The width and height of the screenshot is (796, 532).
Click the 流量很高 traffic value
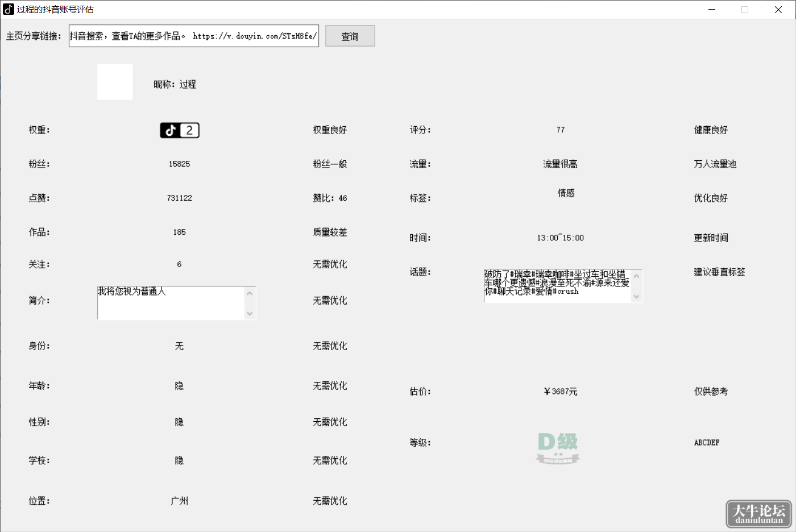pos(561,164)
